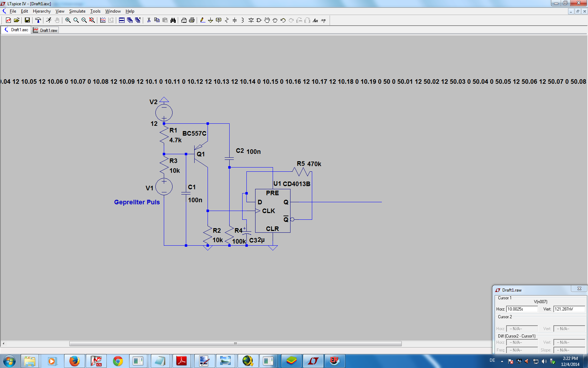Click the V2 voltage source symbol
The height and width of the screenshot is (368, 588).
164,113
